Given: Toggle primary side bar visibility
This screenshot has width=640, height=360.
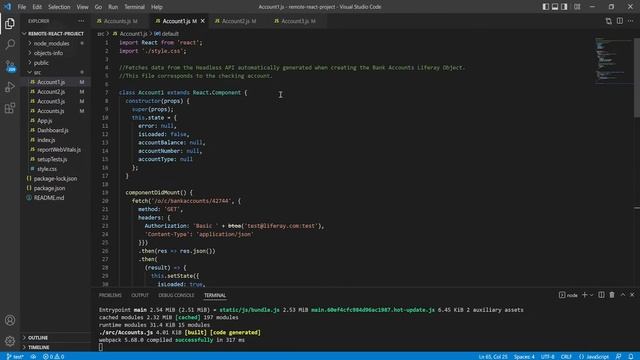Looking at the screenshot, I should 546,7.
